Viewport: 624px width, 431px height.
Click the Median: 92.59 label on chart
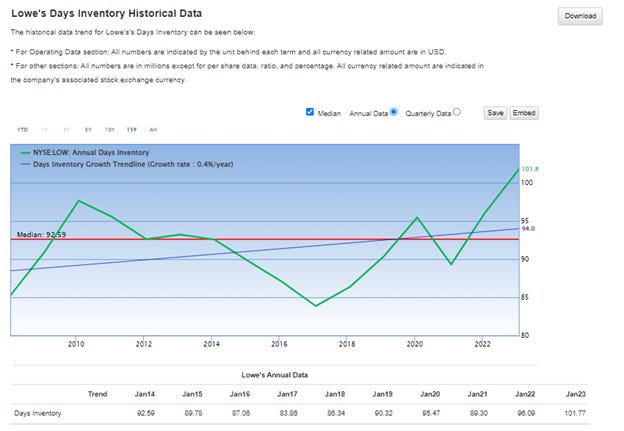click(x=41, y=235)
